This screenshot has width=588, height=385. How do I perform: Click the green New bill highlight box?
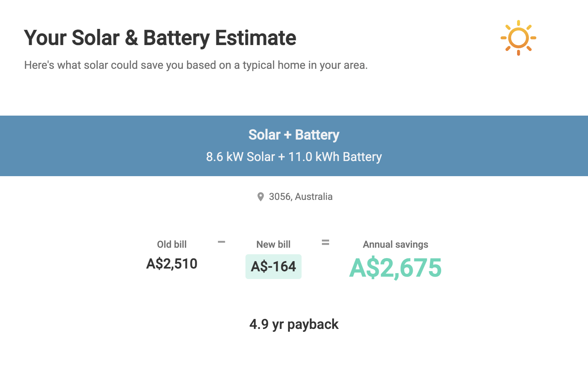pos(273,267)
